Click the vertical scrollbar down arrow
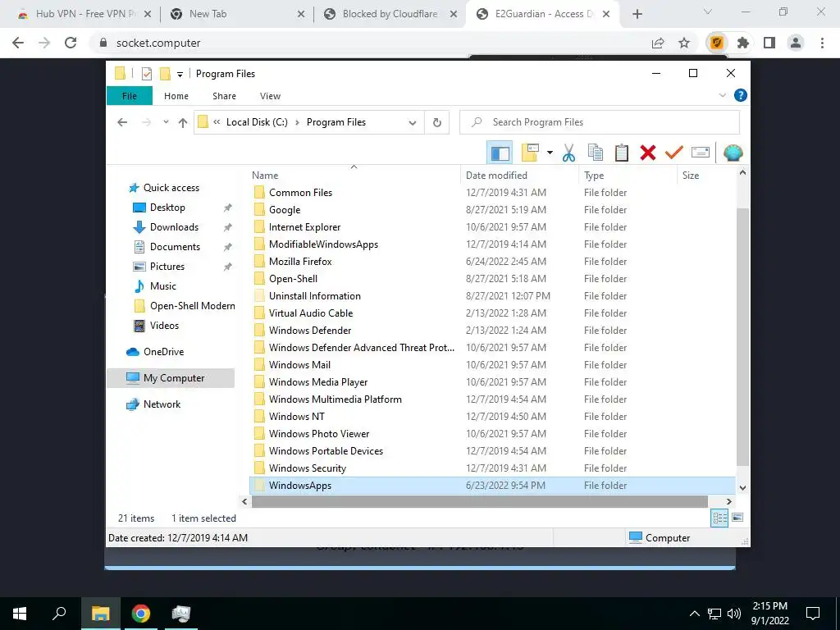 (742, 487)
